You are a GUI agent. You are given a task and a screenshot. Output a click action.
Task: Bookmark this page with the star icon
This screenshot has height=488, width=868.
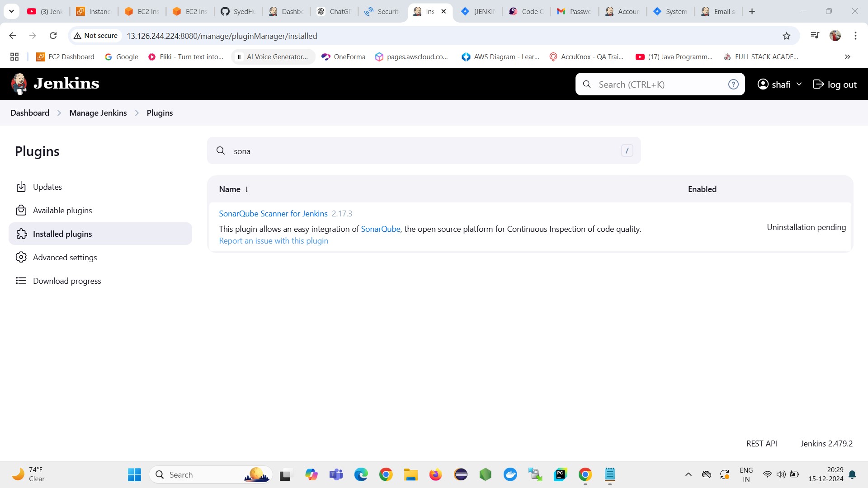[x=787, y=36]
